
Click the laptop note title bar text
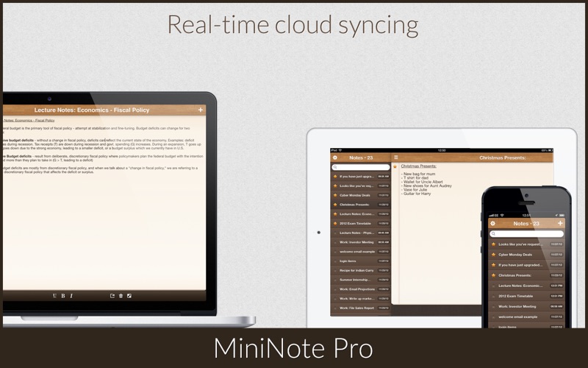click(92, 110)
